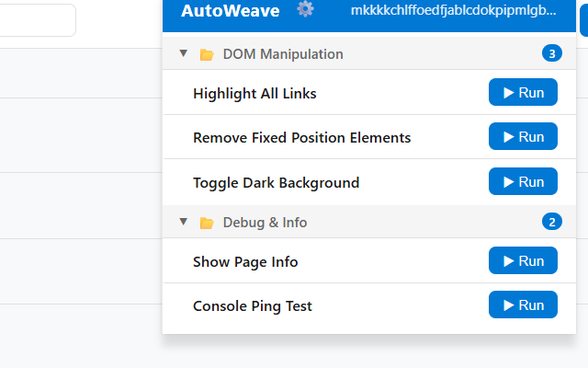Collapse the DOM Manipulation folder arrow
This screenshot has height=368, width=588.
tap(184, 53)
